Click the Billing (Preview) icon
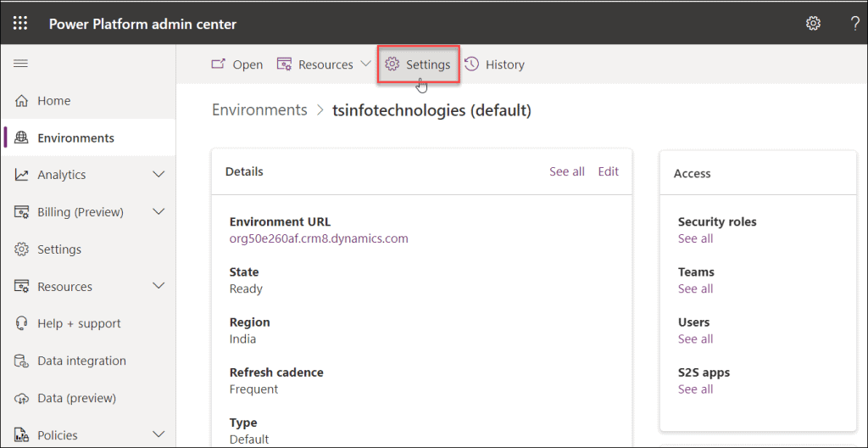The image size is (868, 448). coord(21,212)
